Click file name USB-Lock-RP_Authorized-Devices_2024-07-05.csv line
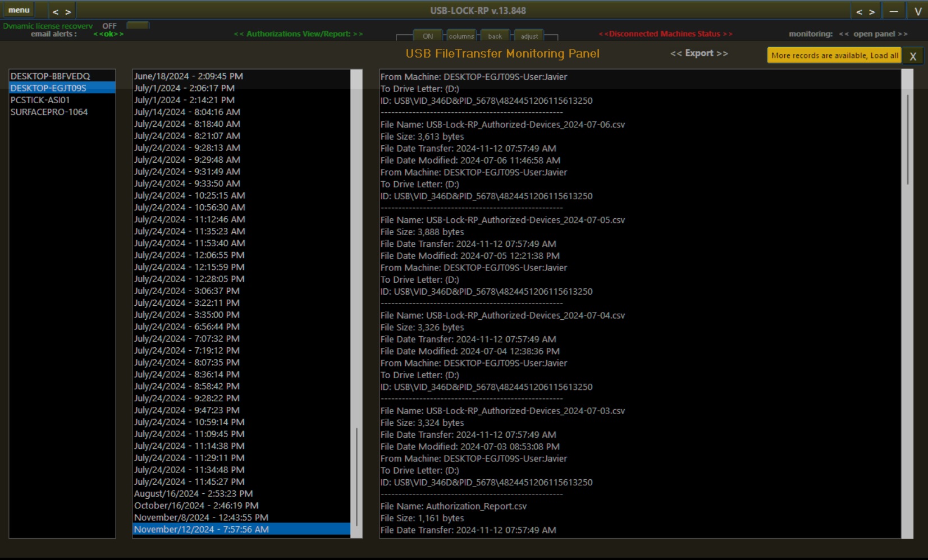Viewport: 928px width, 560px height. [502, 220]
